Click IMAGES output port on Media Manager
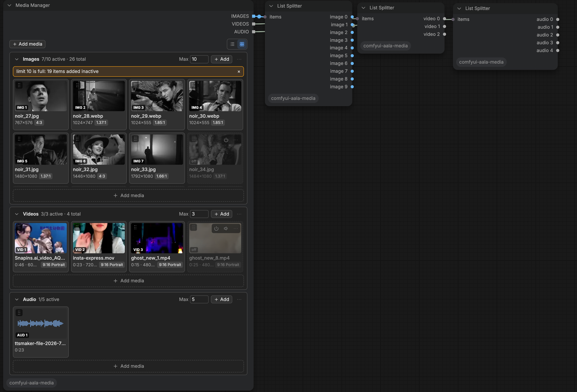The image size is (577, 392). pyautogui.click(x=254, y=16)
